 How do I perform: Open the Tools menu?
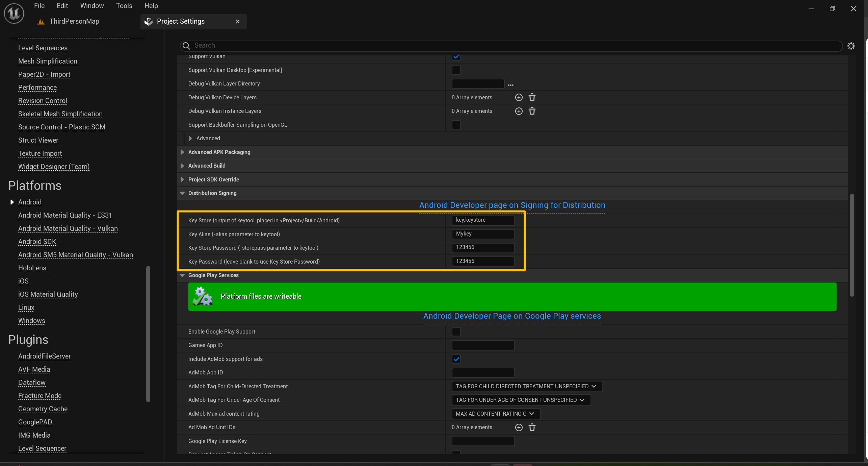click(x=124, y=6)
